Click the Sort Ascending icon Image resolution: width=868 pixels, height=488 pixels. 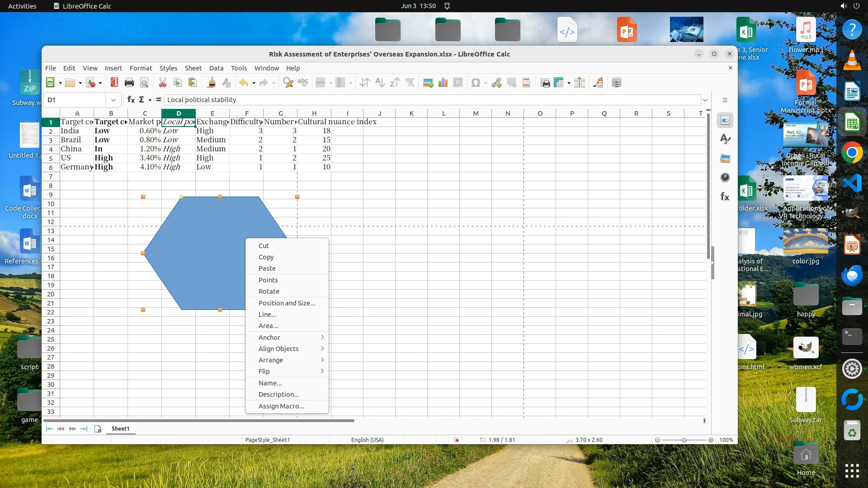pyautogui.click(x=380, y=83)
